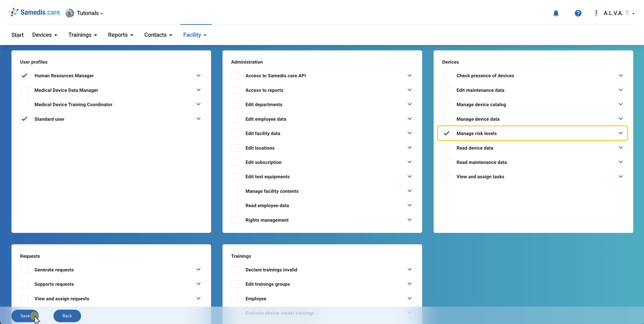644x324 pixels.
Task: Enable the Access to reports checkbox
Action: click(x=235, y=90)
